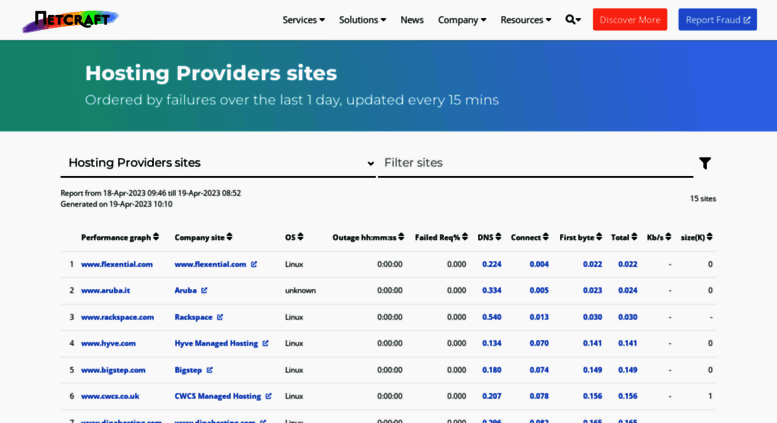Image resolution: width=777 pixels, height=423 pixels.
Task: Click Connect value 0.074 for bigstep
Action: (539, 370)
